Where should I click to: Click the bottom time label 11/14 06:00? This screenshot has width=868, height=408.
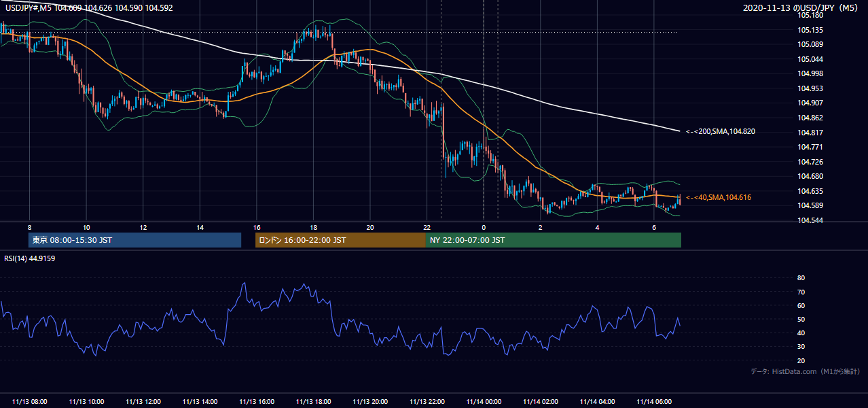coord(653,402)
